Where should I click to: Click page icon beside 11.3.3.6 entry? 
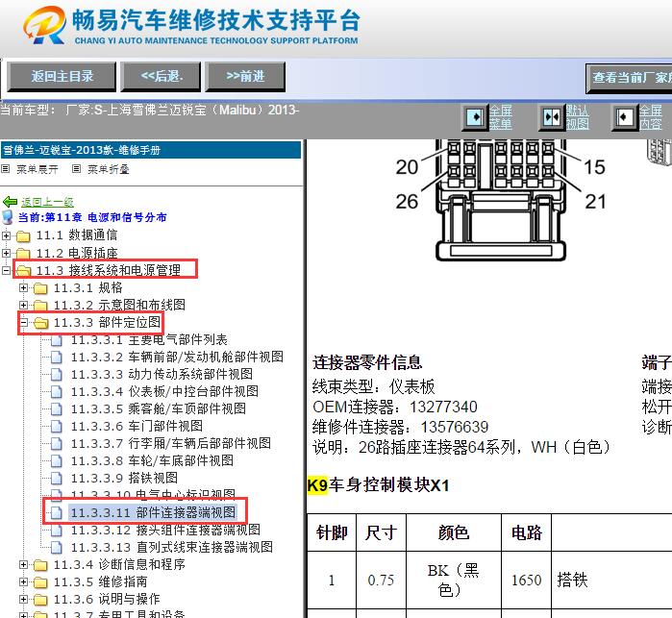tap(56, 427)
